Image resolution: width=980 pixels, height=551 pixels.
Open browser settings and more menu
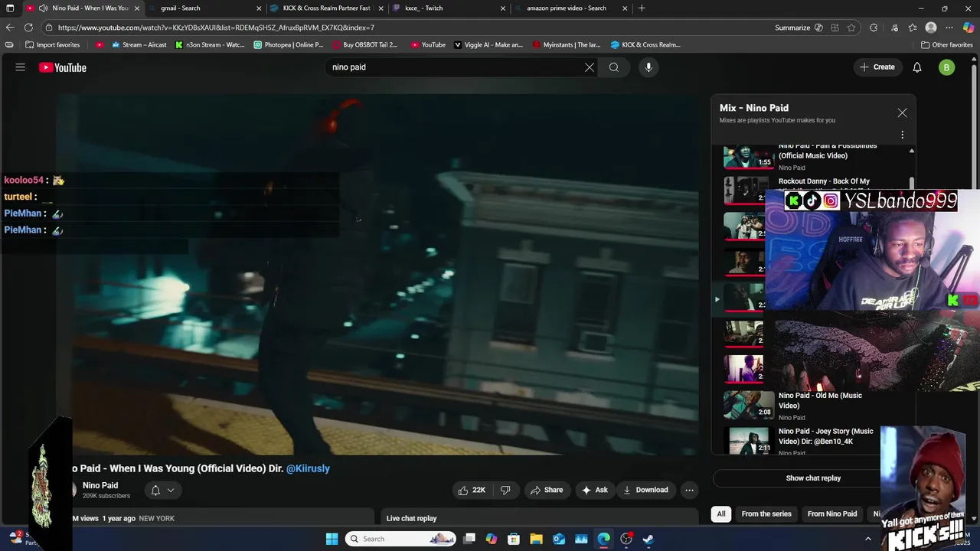point(949,28)
